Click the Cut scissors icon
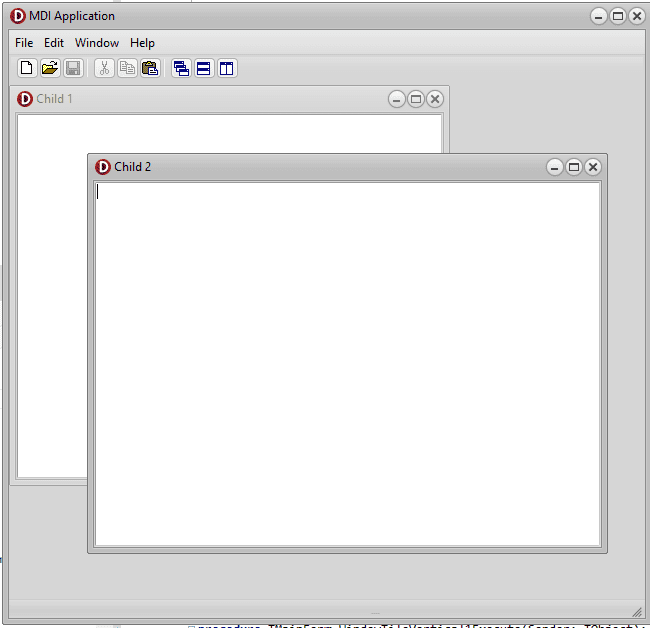The image size is (650, 628). click(x=104, y=68)
